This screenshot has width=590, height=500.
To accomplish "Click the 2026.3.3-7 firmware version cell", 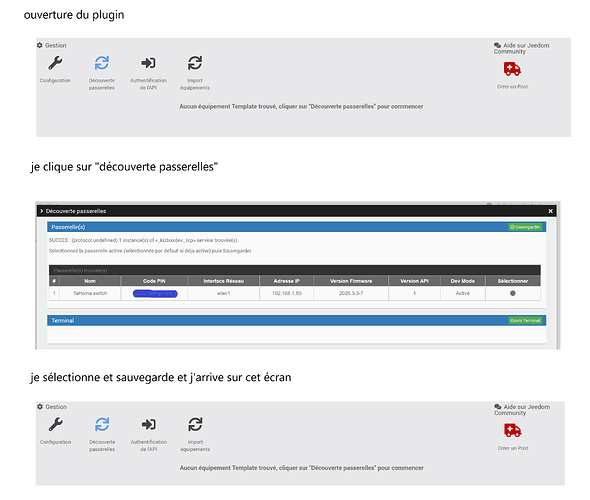I will [351, 293].
